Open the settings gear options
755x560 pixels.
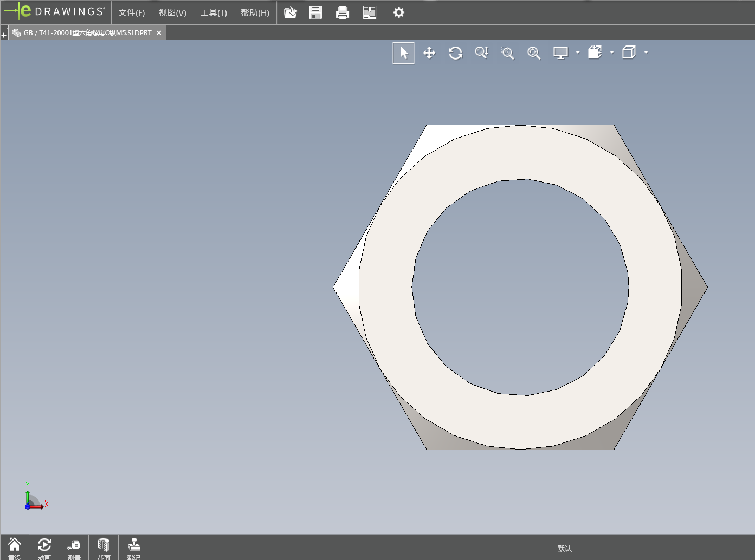(399, 12)
